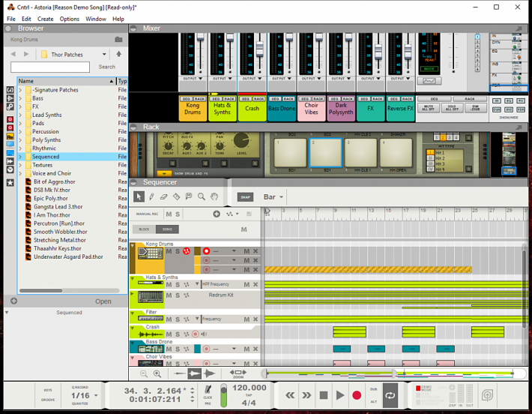Click the Crash mixer channel label
The image size is (532, 414).
click(252, 108)
